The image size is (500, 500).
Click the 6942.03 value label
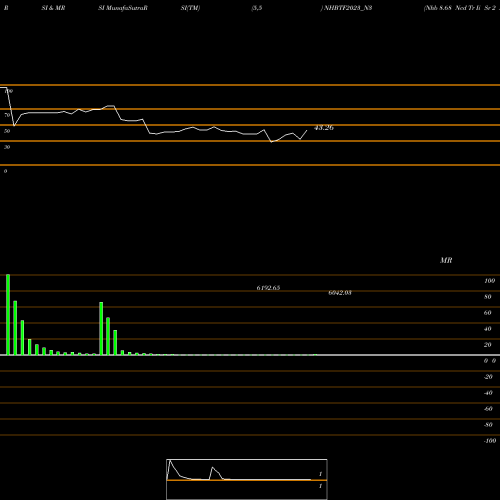point(340,293)
